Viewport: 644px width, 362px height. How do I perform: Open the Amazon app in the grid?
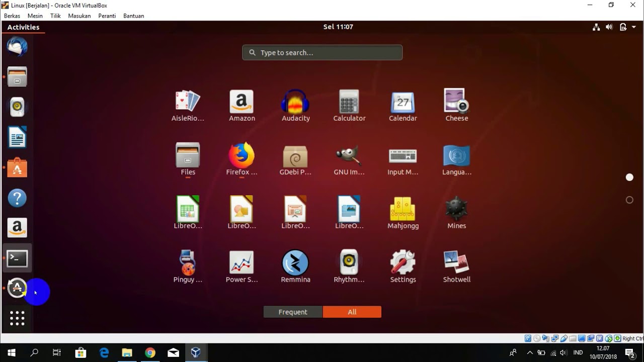(x=242, y=106)
